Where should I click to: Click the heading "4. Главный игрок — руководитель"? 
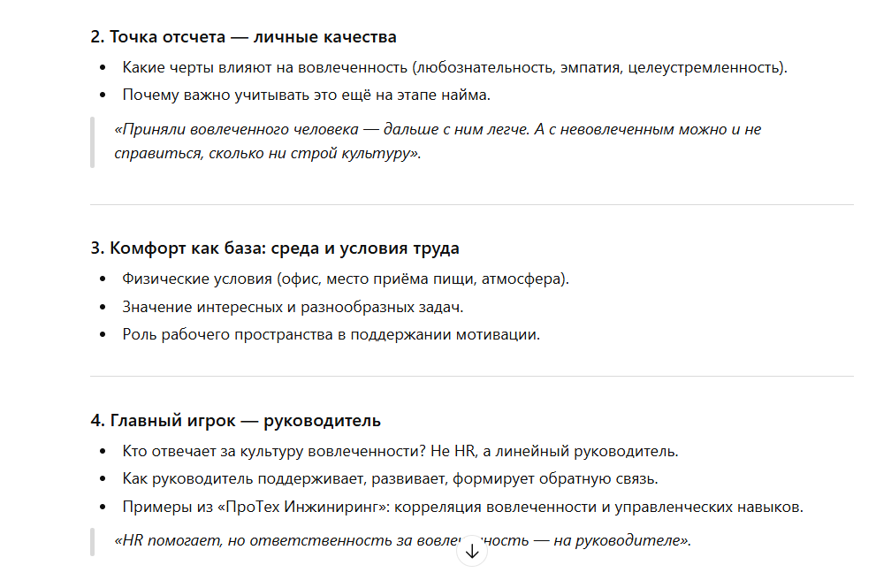pos(235,420)
